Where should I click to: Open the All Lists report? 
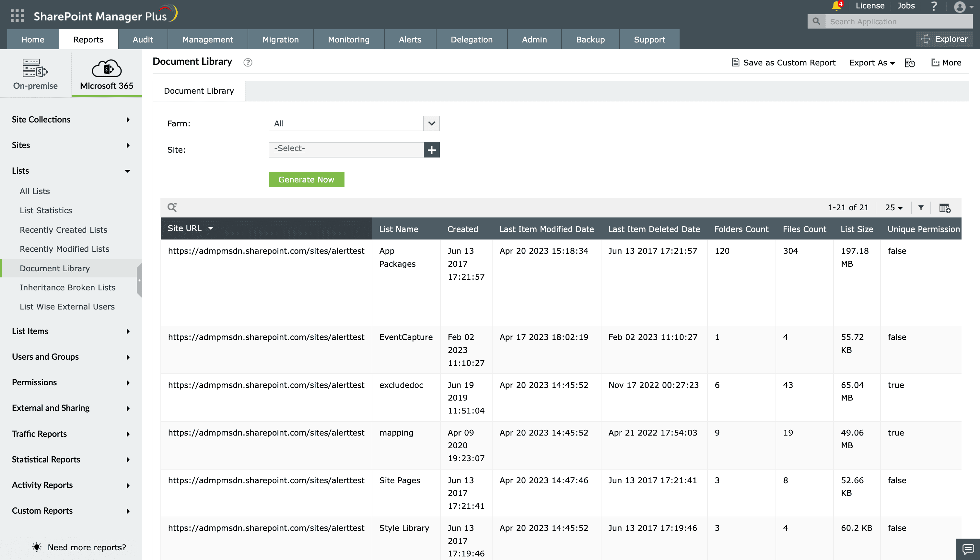click(35, 191)
